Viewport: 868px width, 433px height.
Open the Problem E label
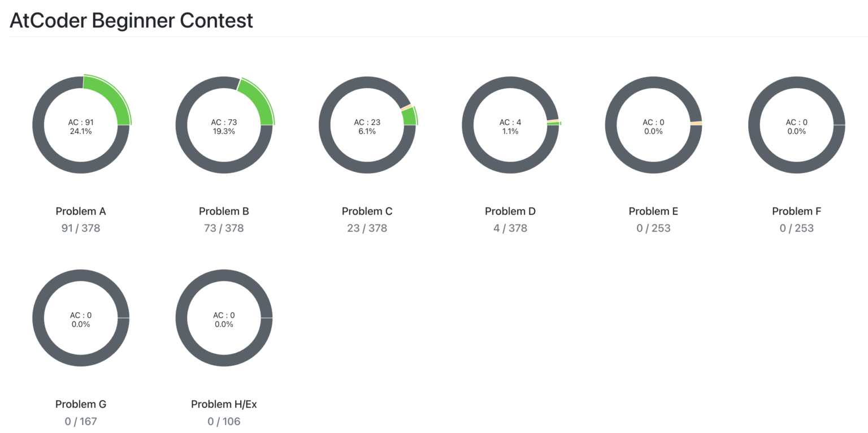click(653, 211)
